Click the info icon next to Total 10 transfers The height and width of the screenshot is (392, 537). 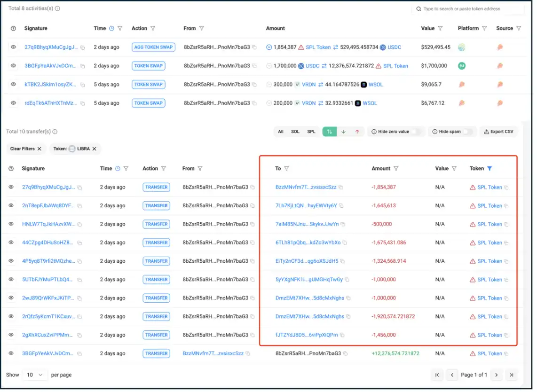pyautogui.click(x=55, y=132)
